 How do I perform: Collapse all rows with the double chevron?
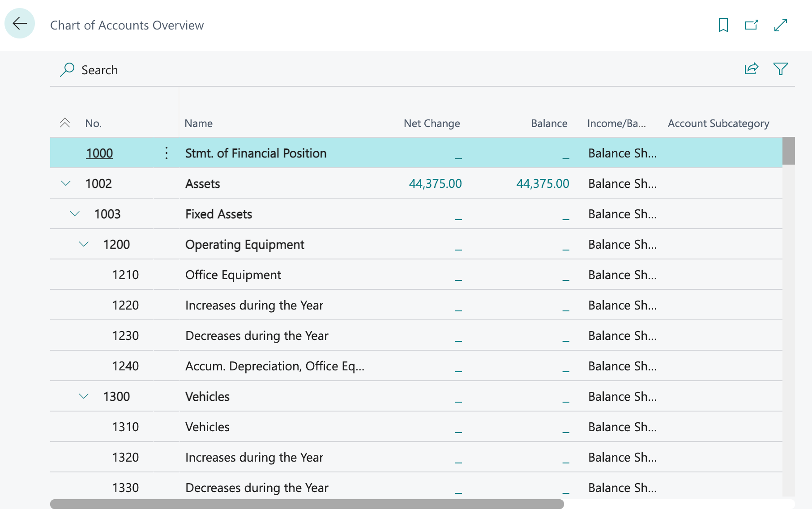[65, 123]
